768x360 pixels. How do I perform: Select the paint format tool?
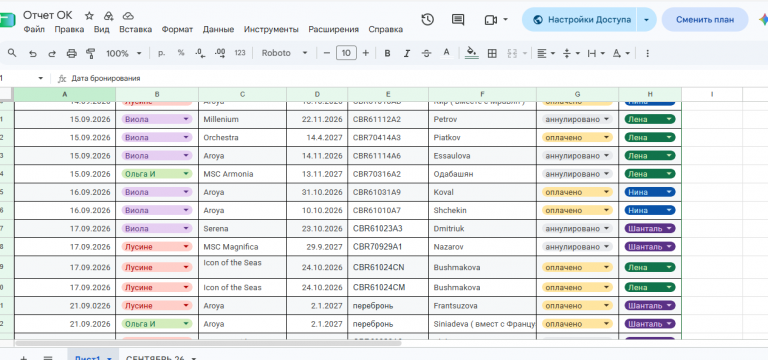tap(90, 53)
